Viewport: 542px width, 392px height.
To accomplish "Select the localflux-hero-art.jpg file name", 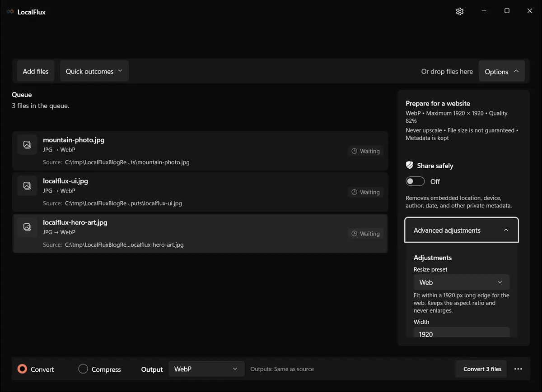I will coord(75,222).
